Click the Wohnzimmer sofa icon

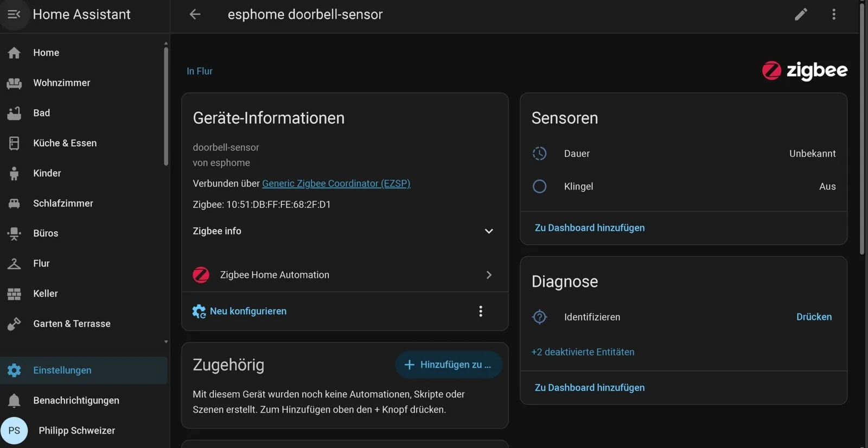click(x=14, y=83)
